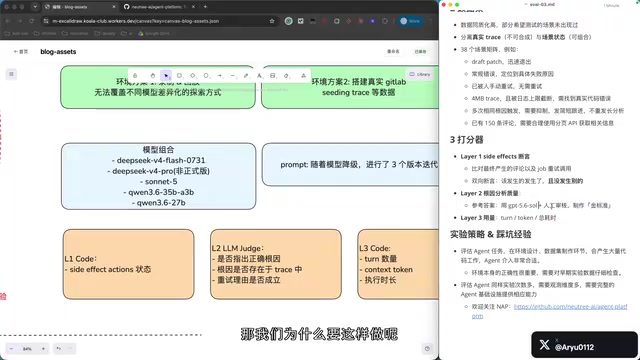Select the line drawing tool

click(233, 76)
